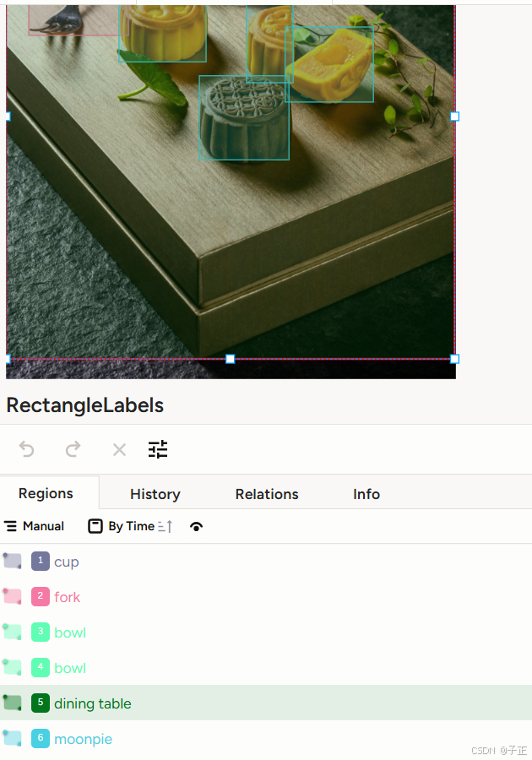
Task: Select the dining table region row
Action: coord(266,703)
